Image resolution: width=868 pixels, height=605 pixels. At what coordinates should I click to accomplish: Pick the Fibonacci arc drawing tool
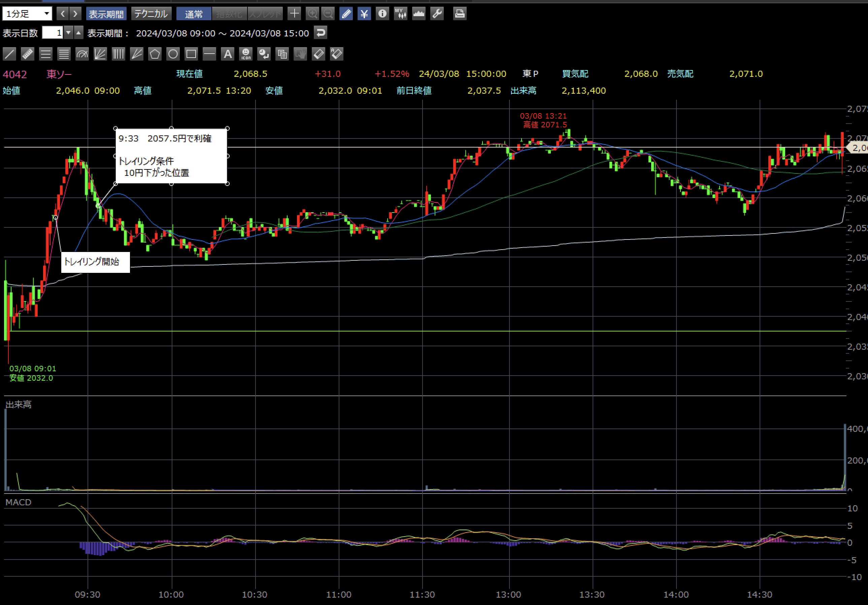coord(82,54)
